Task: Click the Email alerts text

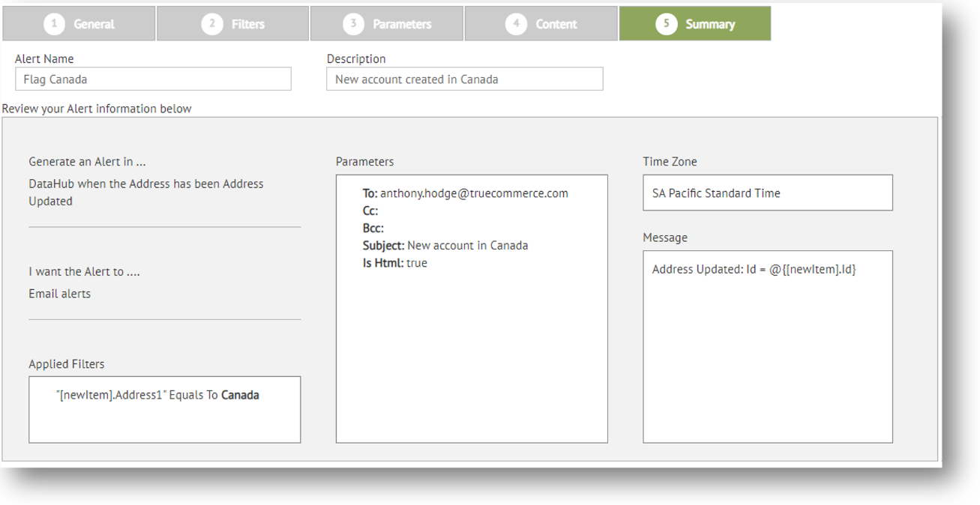Action: click(60, 294)
